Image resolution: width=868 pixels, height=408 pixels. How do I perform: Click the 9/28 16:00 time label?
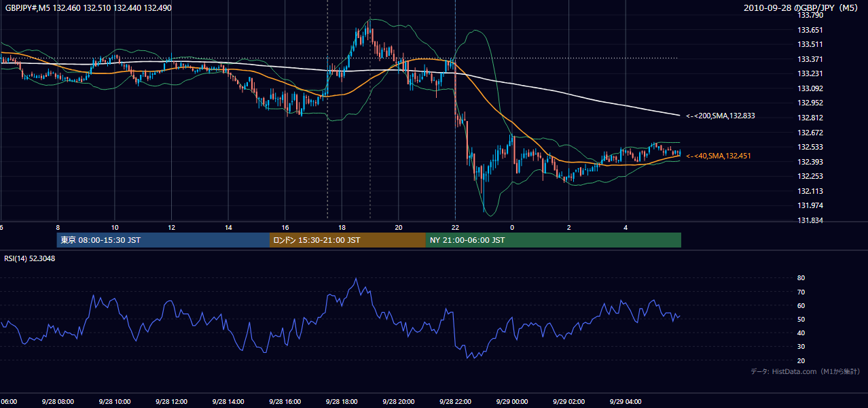pos(285,401)
